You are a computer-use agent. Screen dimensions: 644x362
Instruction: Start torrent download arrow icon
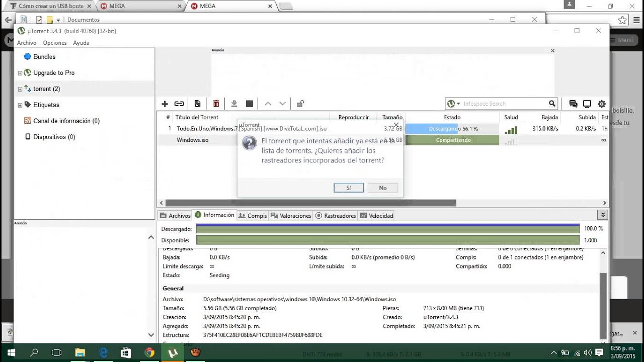point(234,104)
